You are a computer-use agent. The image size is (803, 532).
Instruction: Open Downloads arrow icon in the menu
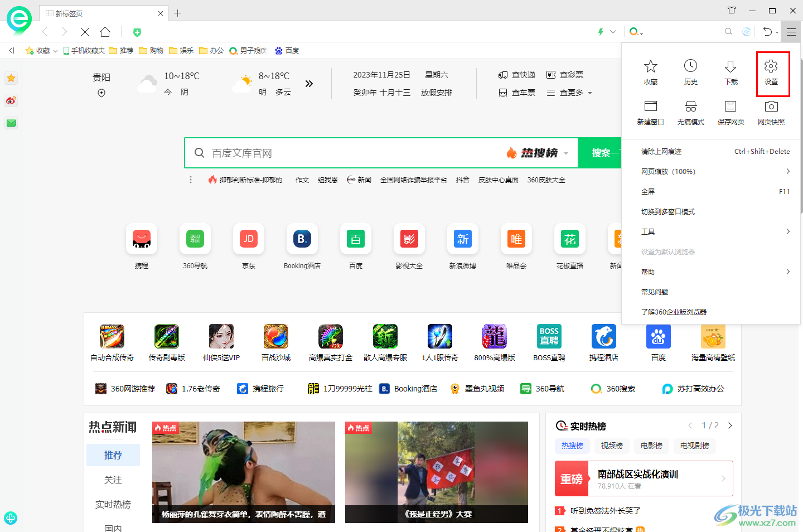[x=731, y=73]
